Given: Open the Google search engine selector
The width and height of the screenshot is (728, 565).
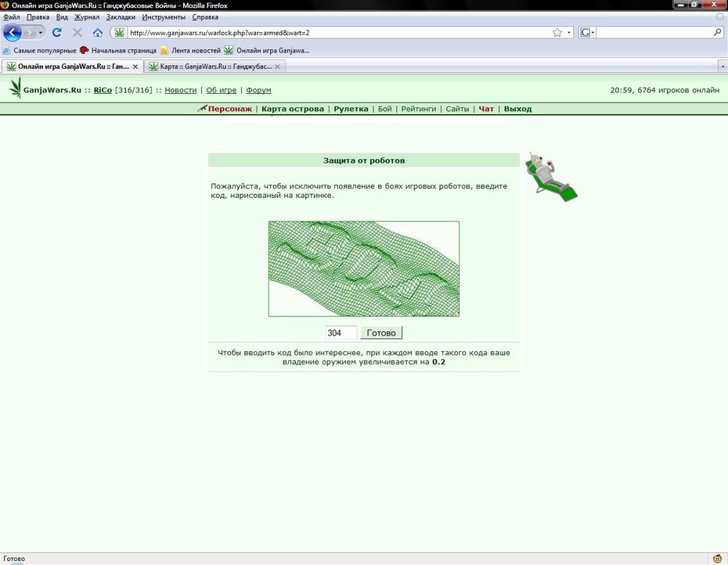Looking at the screenshot, I should (x=587, y=33).
